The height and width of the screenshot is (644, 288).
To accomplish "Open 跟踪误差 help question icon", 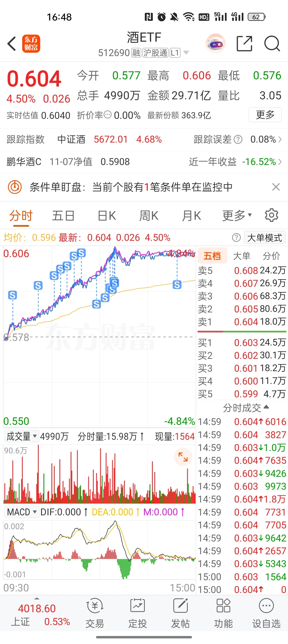I will click(238, 139).
